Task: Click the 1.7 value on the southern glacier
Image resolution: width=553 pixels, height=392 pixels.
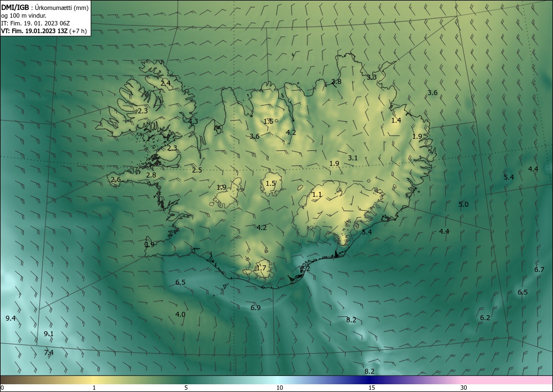Action: point(261,268)
